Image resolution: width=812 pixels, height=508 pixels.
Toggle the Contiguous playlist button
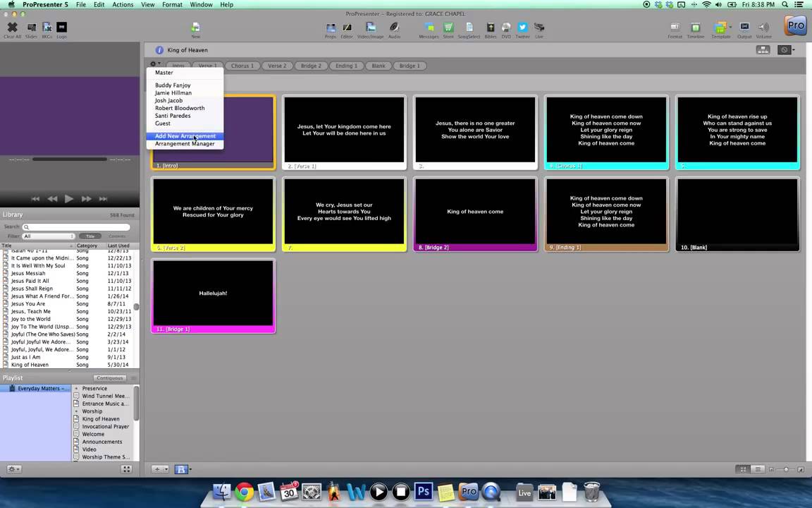(110, 378)
